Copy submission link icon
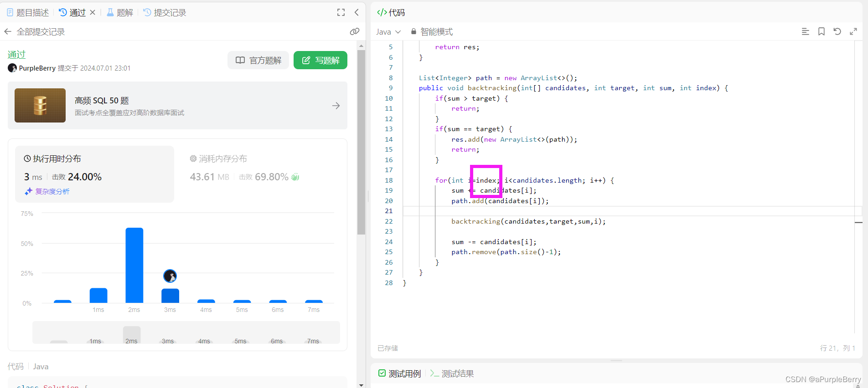The height and width of the screenshot is (388, 868). 355,31
